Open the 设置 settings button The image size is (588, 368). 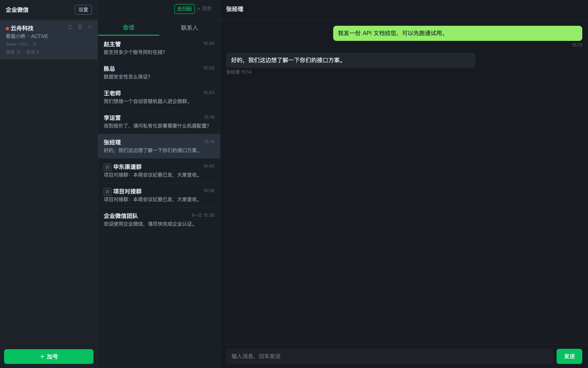pyautogui.click(x=83, y=10)
